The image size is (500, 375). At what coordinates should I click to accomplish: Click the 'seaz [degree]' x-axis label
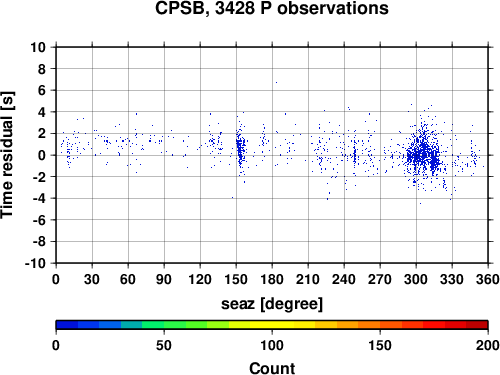click(x=272, y=304)
